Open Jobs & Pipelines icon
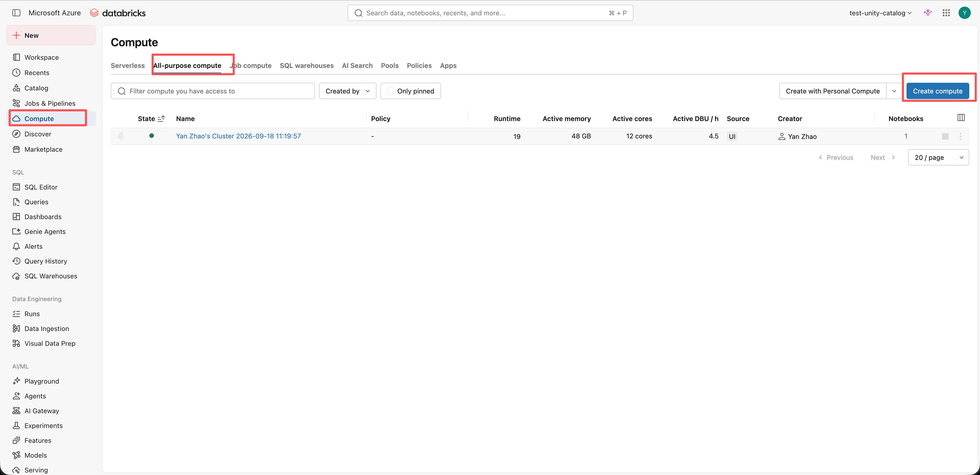Image resolution: width=980 pixels, height=475 pixels. coord(16,103)
